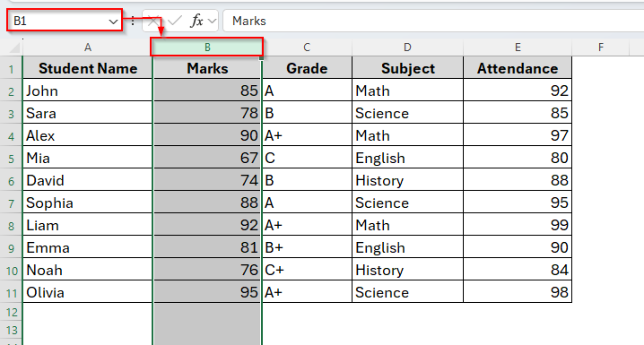Select column F header
This screenshot has height=345, width=644.
click(x=601, y=47)
